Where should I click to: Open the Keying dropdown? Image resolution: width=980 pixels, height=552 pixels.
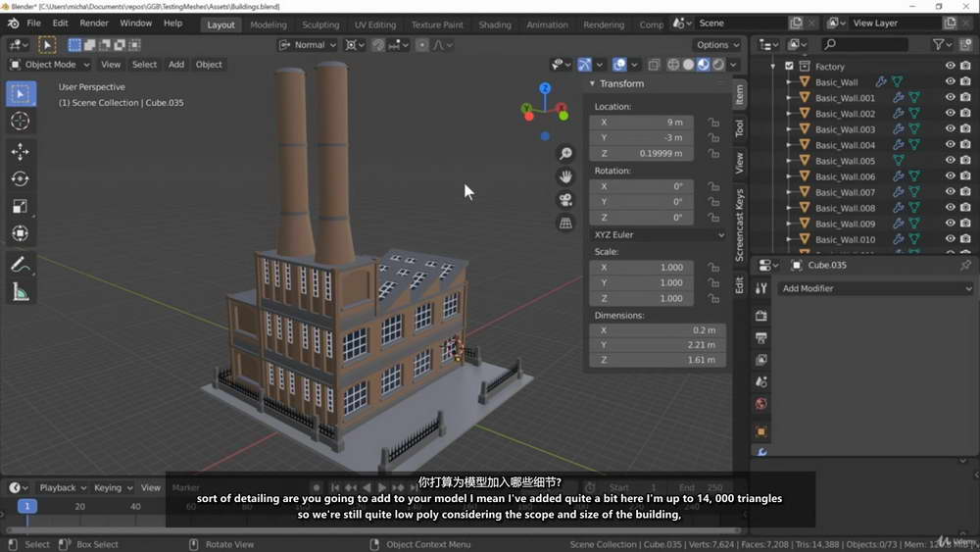pyautogui.click(x=113, y=487)
